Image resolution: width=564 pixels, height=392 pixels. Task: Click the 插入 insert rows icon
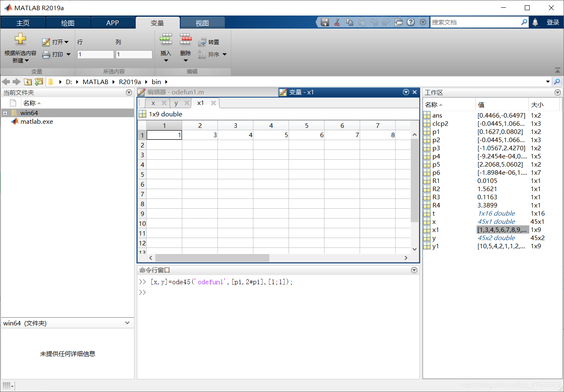pos(166,39)
